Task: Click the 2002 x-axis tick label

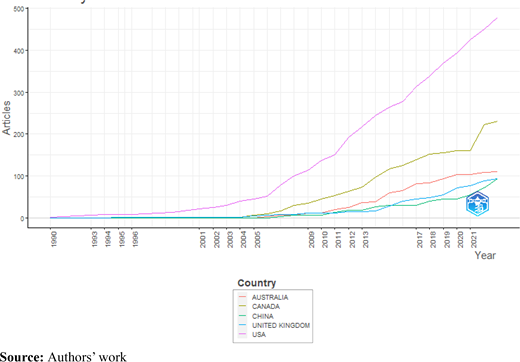Action: (217, 239)
